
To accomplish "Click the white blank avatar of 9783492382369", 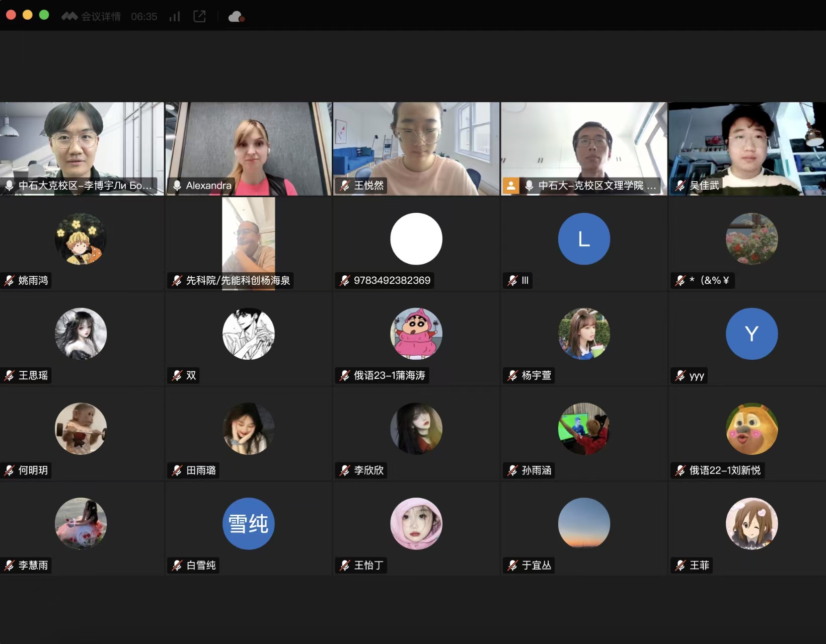I will pyautogui.click(x=416, y=239).
